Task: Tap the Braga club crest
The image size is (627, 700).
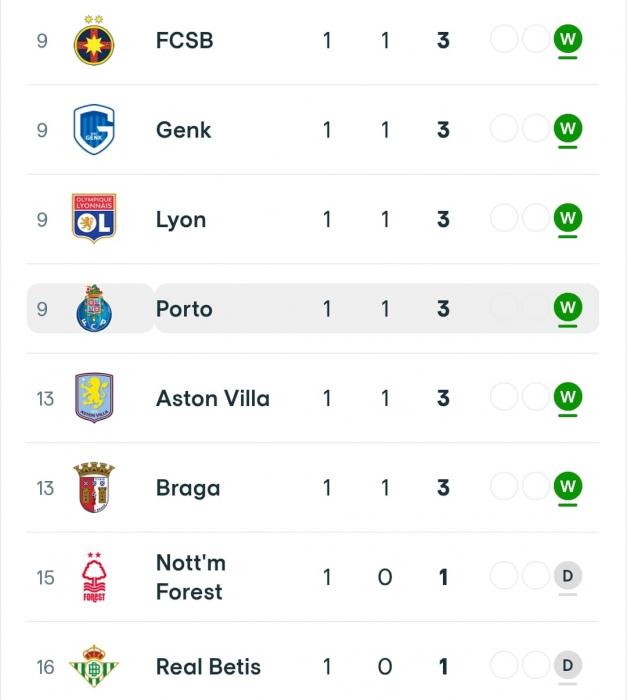Action: pos(94,487)
